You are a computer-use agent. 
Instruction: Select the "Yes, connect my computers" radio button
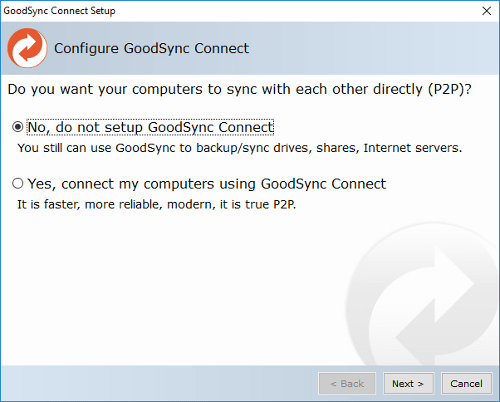pos(17,183)
